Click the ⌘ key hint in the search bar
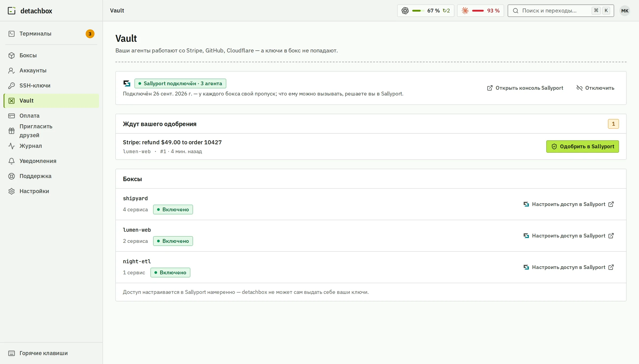Screen dimensions: 639x364 pos(596,11)
